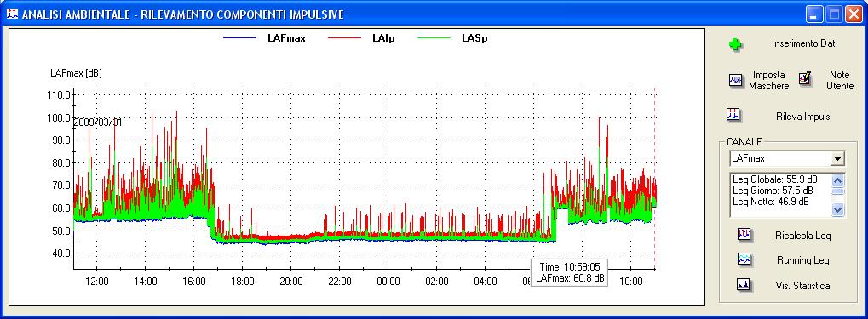868x319 pixels.
Task: Click the green plus Inserimento Dati icon
Action: [x=736, y=45]
